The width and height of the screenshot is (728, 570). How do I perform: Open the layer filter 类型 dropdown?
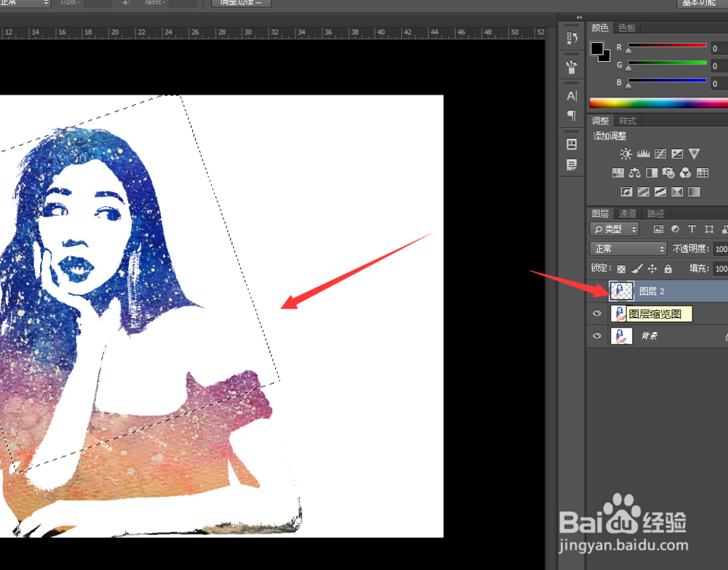pos(614,229)
